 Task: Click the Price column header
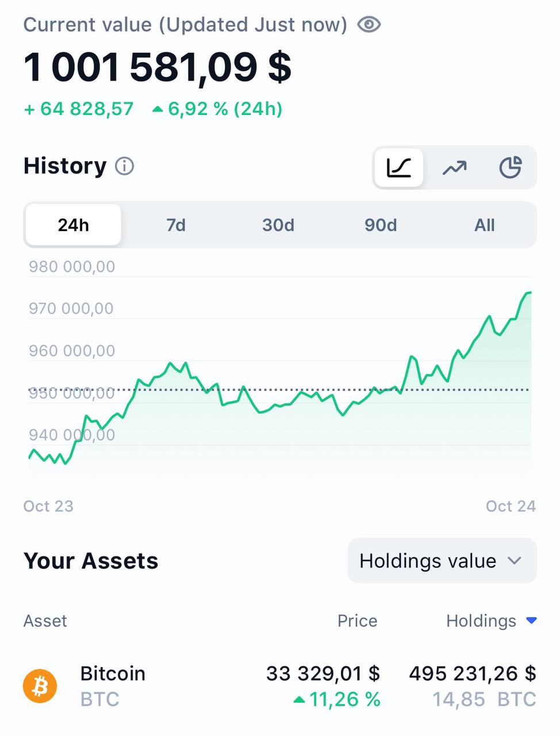pyautogui.click(x=357, y=621)
